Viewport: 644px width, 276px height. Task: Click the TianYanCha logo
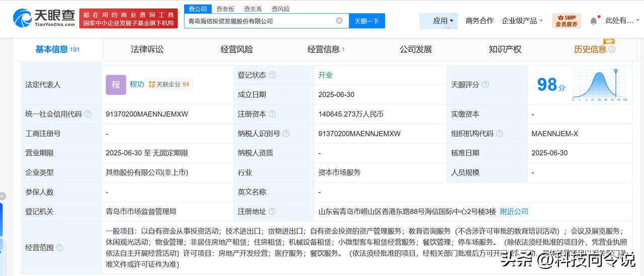click(x=45, y=18)
